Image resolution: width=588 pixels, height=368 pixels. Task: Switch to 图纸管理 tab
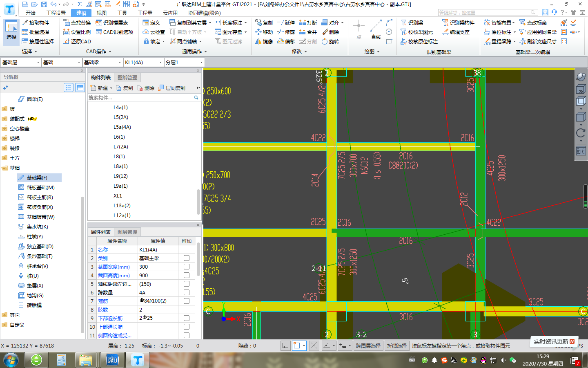coord(127,77)
